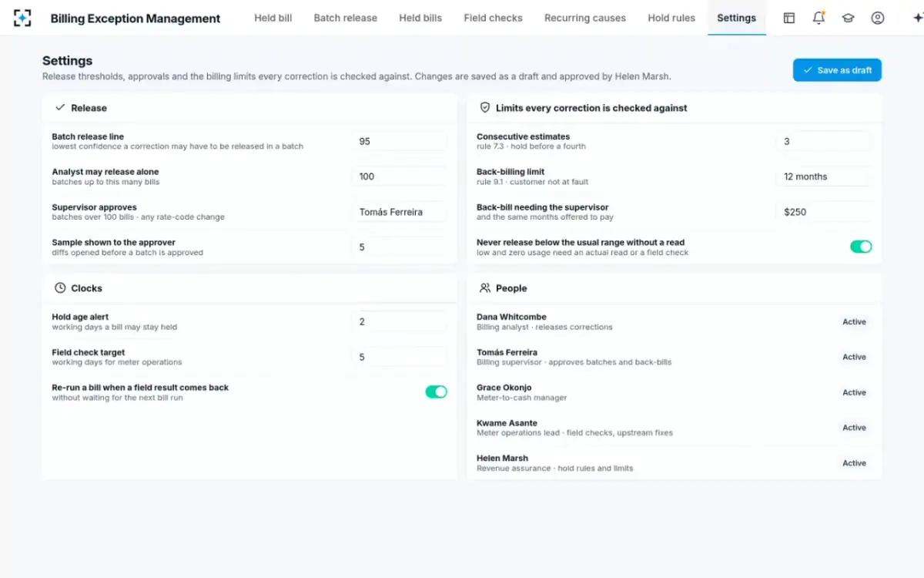Open the user account icon
This screenshot has height=578, width=924.
coord(878,18)
